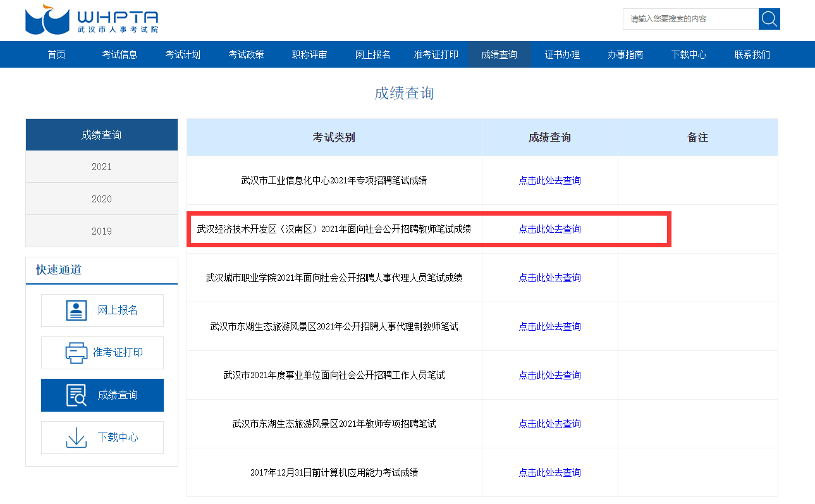Query 东湖风景区教师专项招聘笔试 score link
The height and width of the screenshot is (504, 815).
click(x=550, y=424)
